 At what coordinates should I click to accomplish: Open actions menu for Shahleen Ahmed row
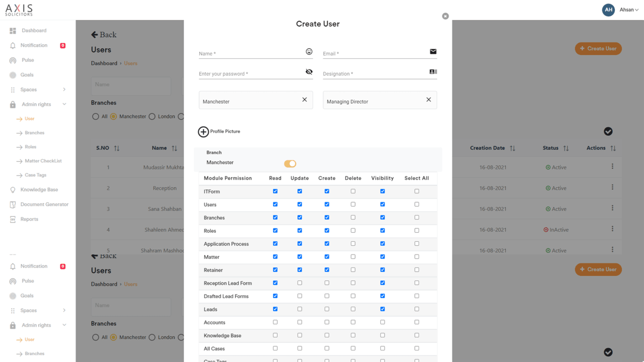[x=612, y=229]
